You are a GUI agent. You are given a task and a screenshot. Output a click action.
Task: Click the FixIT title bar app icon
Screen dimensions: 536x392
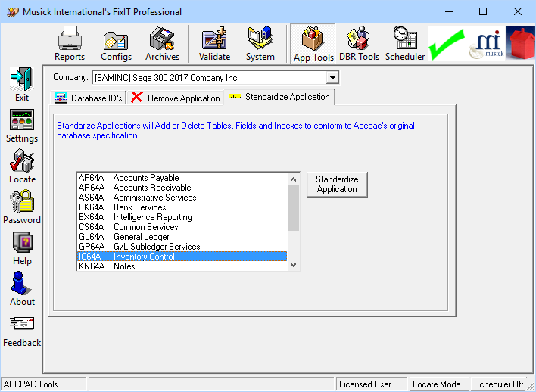point(13,12)
